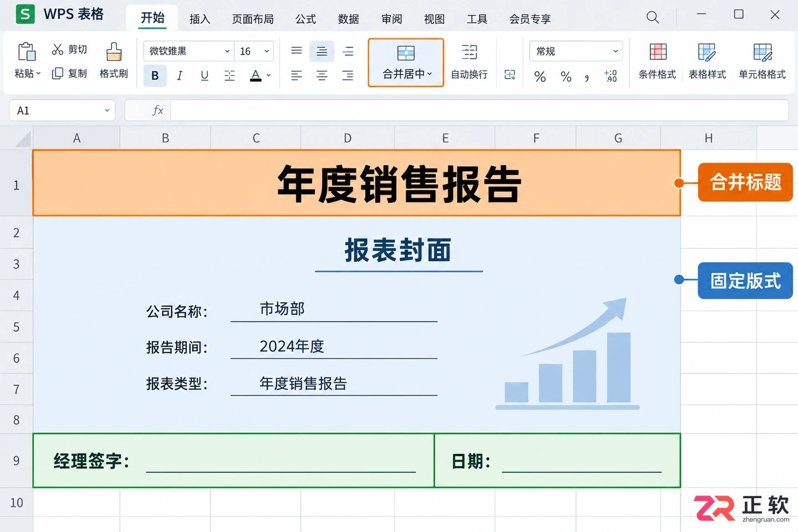Open 条件格式 conditional formatting
The height and width of the screenshot is (532, 798).
tap(657, 62)
